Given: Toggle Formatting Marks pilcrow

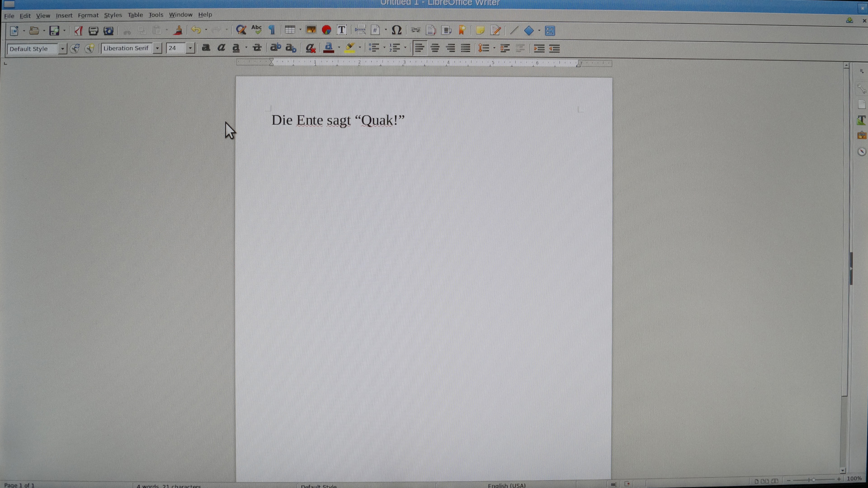Looking at the screenshot, I should coord(272,30).
